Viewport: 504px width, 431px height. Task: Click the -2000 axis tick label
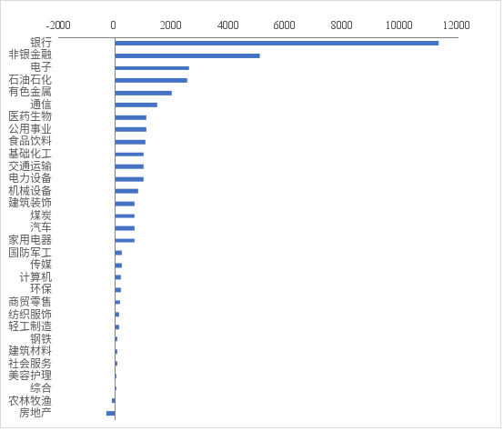pos(58,25)
